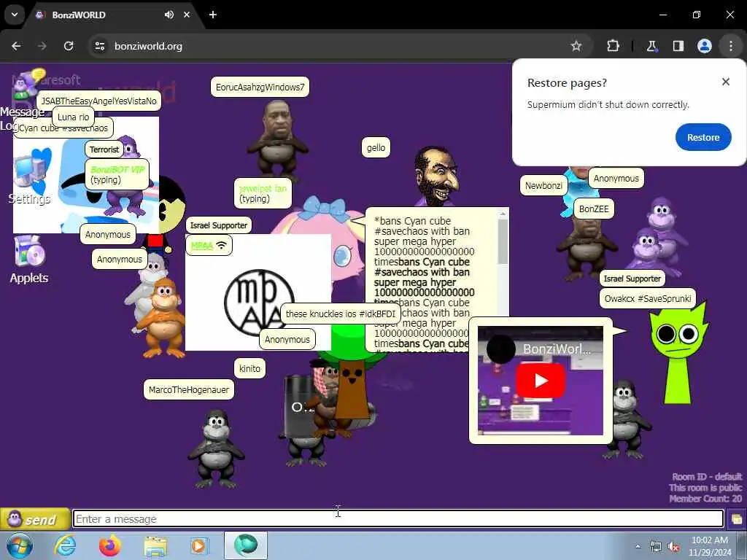Select the BonziWORLD browser tab
Image resolution: width=747 pixels, height=560 pixels.
115,15
